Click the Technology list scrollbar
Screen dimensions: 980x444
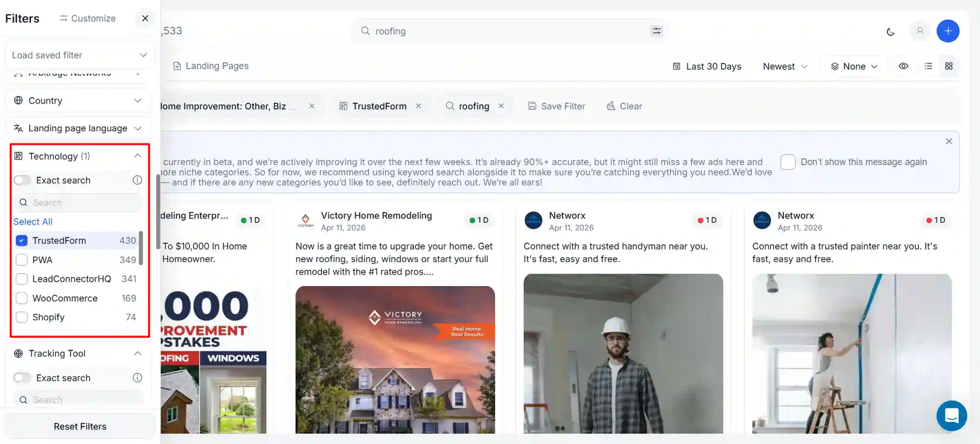[141, 248]
